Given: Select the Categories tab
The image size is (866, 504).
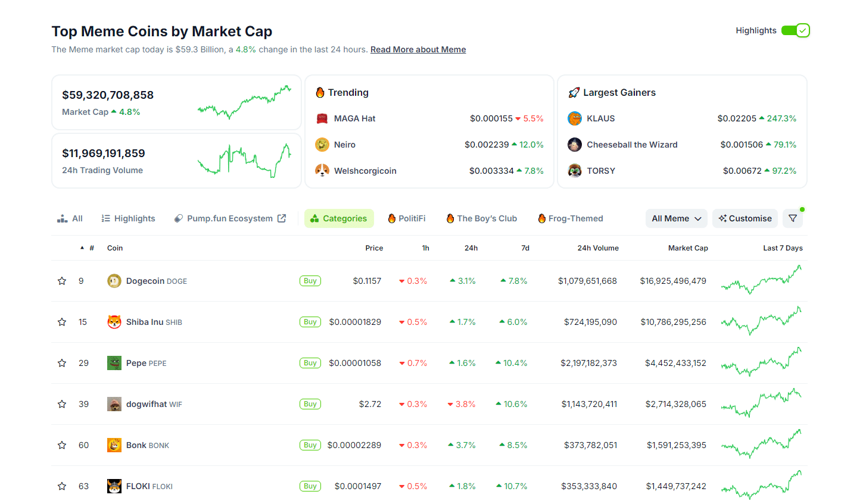Looking at the screenshot, I should tap(339, 218).
